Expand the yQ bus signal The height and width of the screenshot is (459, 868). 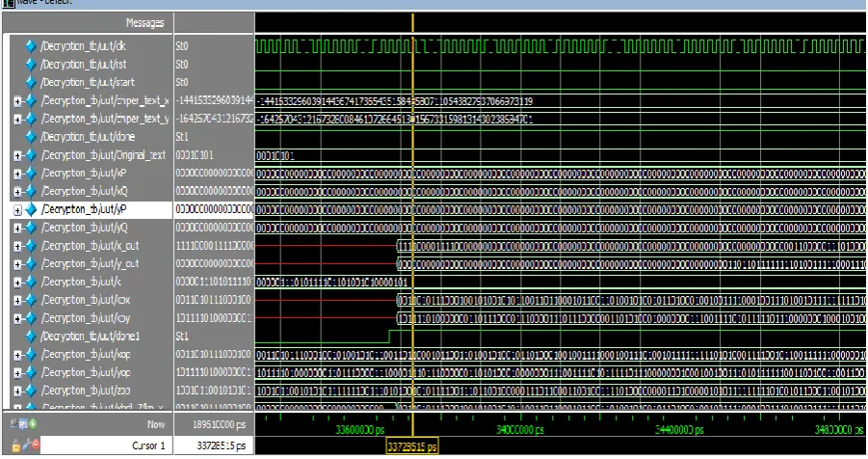click(x=17, y=229)
